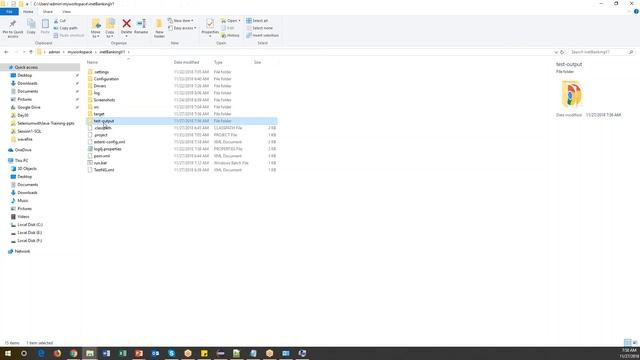Click the Edit command in the Open group
The height and width of the screenshot is (360, 640).
(228, 28)
